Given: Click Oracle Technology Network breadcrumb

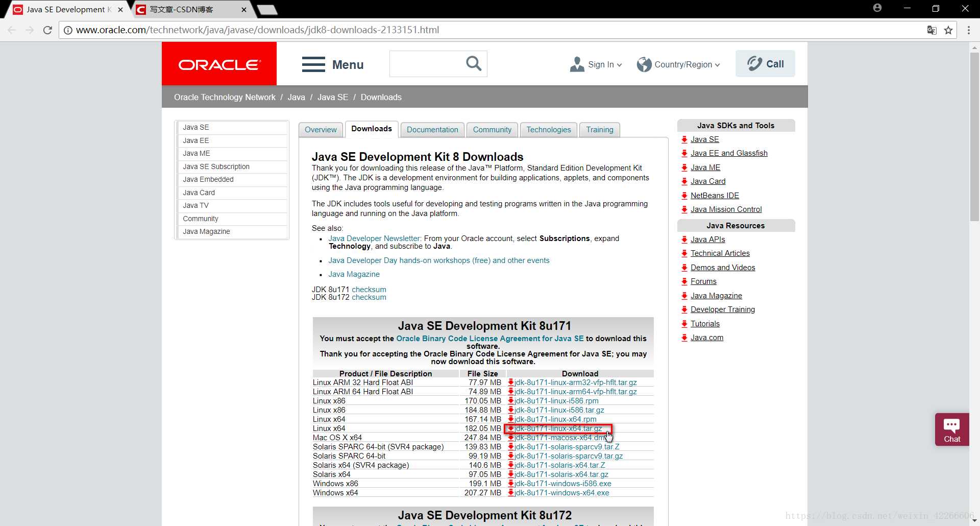Looking at the screenshot, I should coord(225,97).
